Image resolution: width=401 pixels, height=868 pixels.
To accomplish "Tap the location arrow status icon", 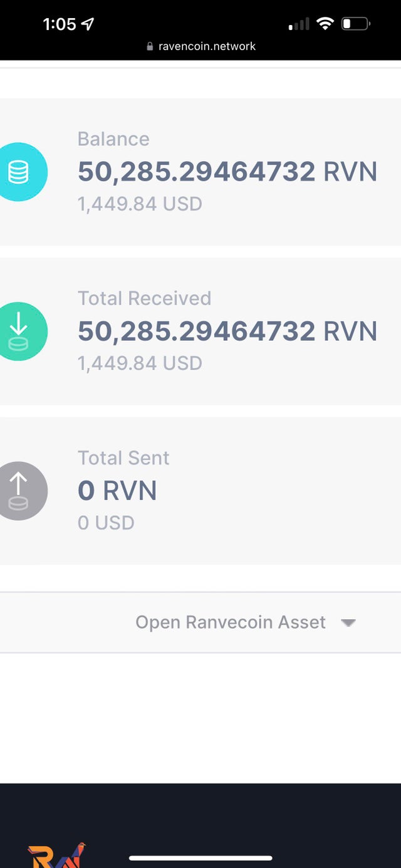I will coord(88,24).
